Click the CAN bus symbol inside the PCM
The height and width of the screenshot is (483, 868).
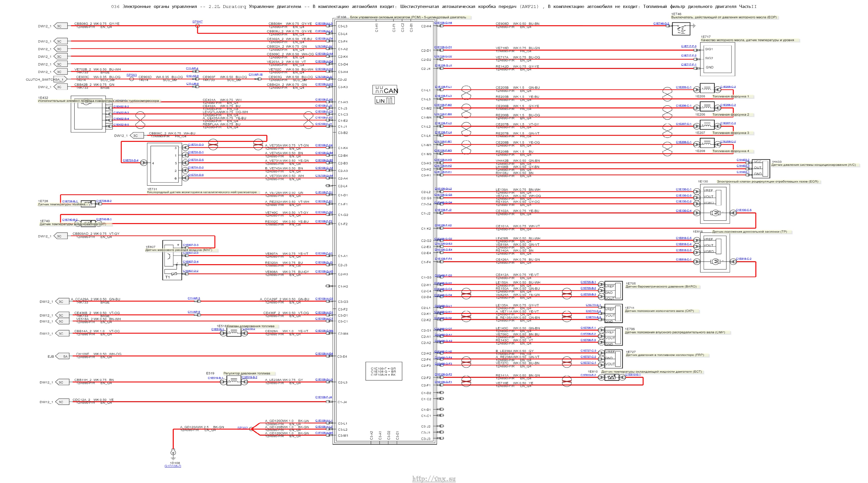pyautogui.click(x=385, y=90)
